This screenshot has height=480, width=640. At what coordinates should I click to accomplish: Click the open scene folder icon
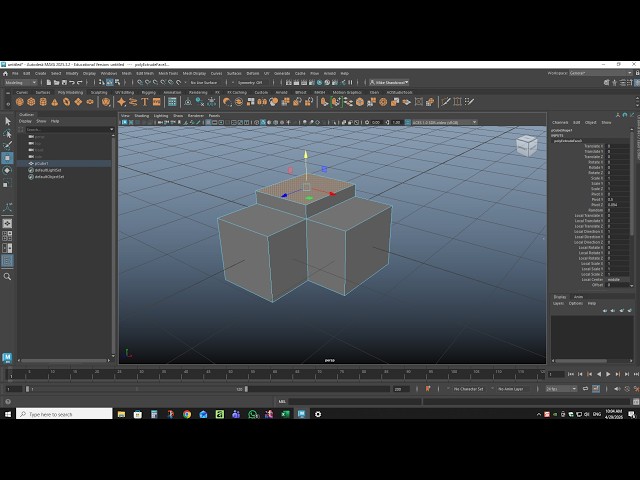[x=56, y=82]
